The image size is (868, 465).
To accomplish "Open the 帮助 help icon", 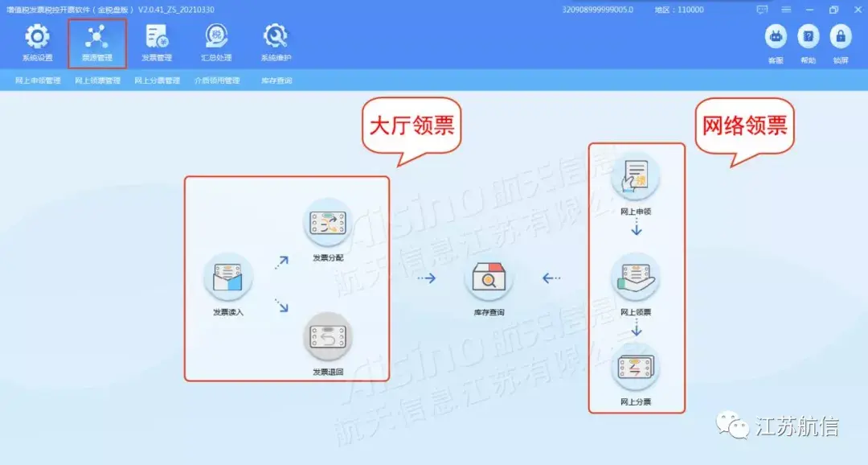I will tap(809, 37).
